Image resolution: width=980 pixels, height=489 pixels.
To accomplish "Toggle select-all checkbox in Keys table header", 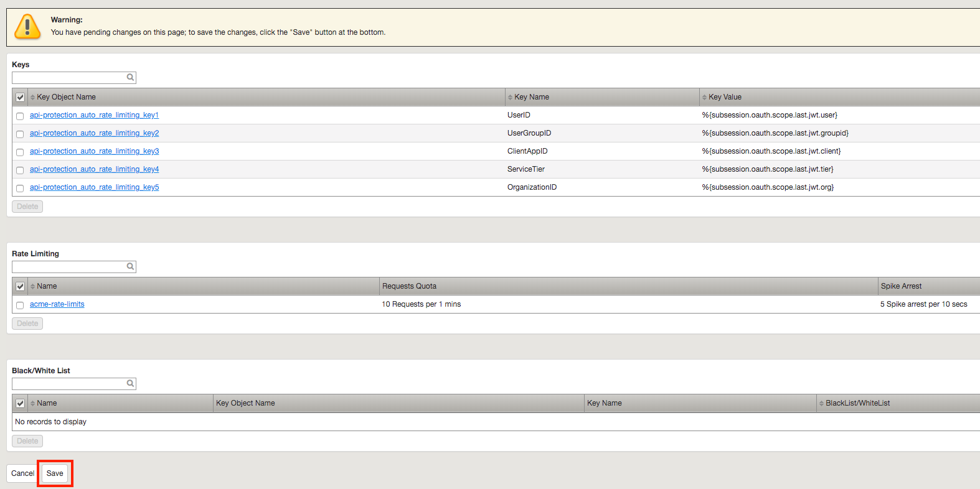I will (20, 97).
